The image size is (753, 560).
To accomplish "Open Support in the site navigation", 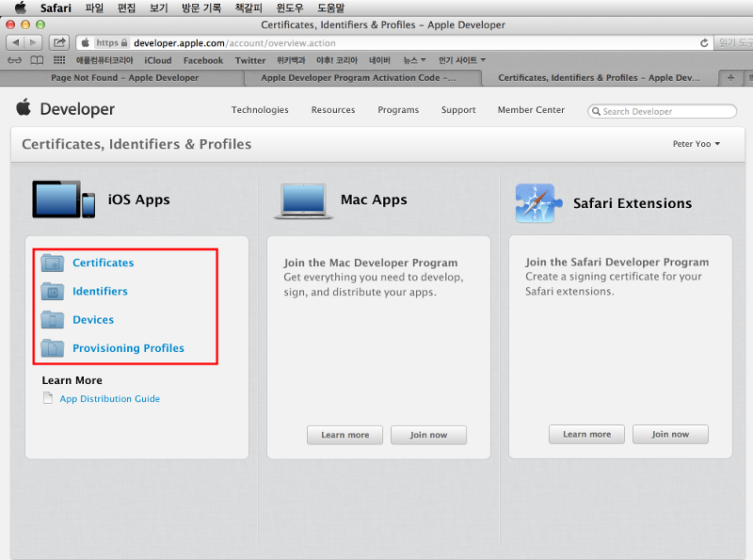I will point(458,109).
